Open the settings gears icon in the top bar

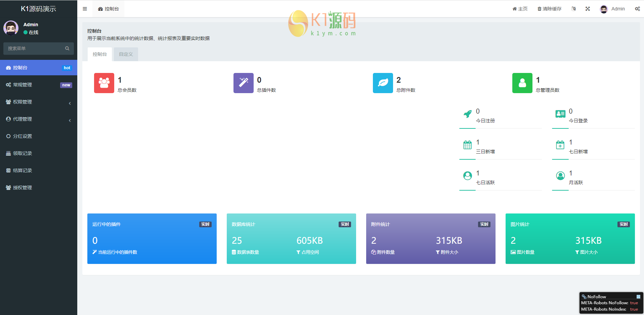637,9
